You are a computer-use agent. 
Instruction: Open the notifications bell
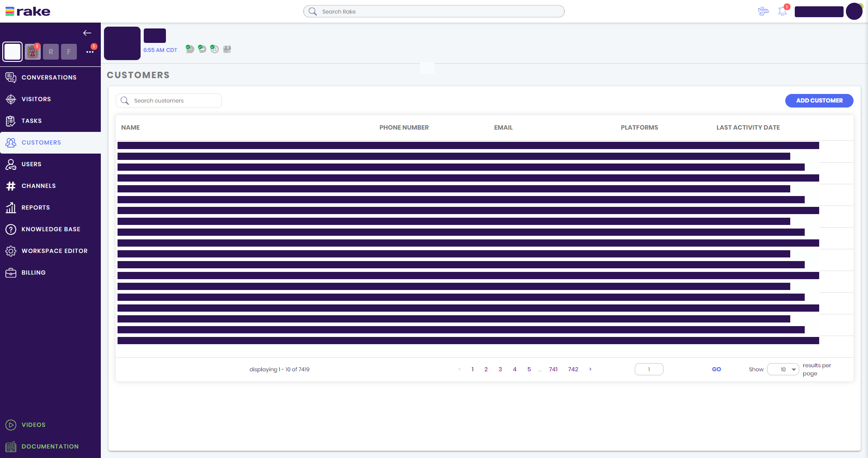coord(783,11)
